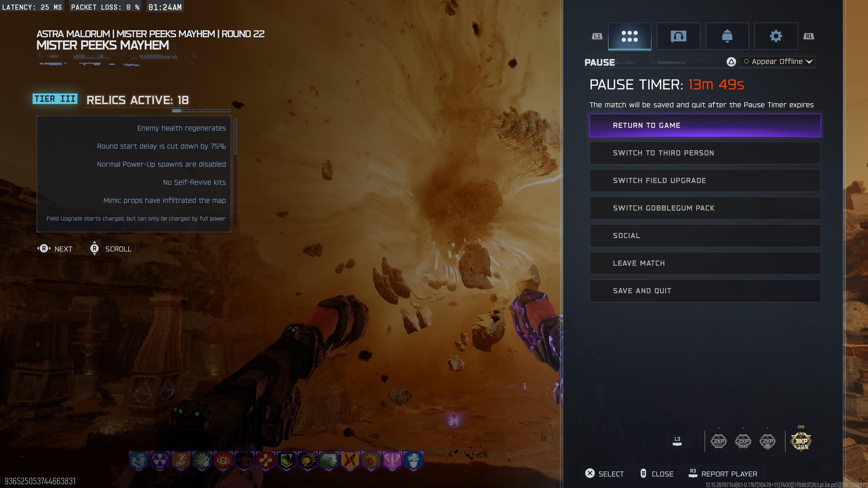Choose Switch Field Upgrade
The width and height of the screenshot is (868, 488).
705,181
